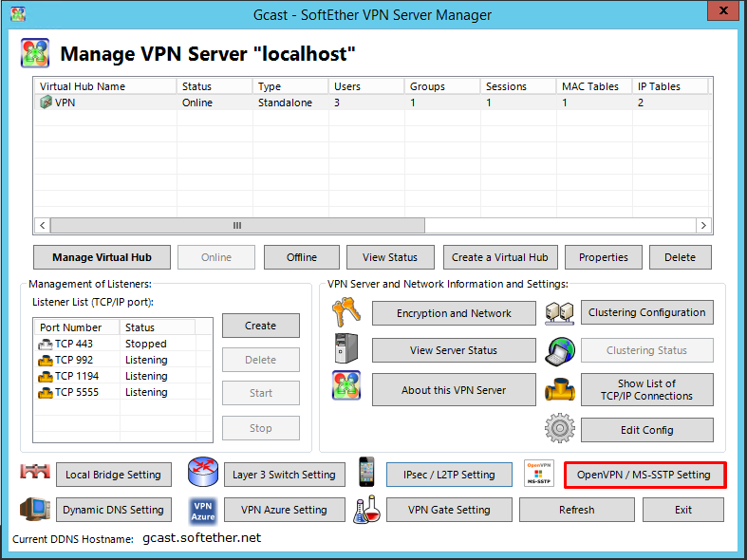The width and height of the screenshot is (747, 560).
Task: Click the SoftEther app icon in title bar
Action: [18, 14]
